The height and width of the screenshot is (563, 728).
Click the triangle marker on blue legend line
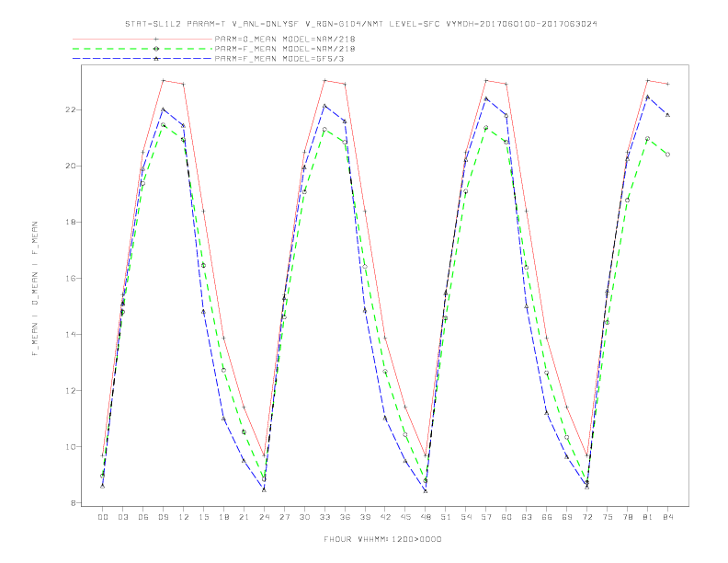tap(156, 59)
